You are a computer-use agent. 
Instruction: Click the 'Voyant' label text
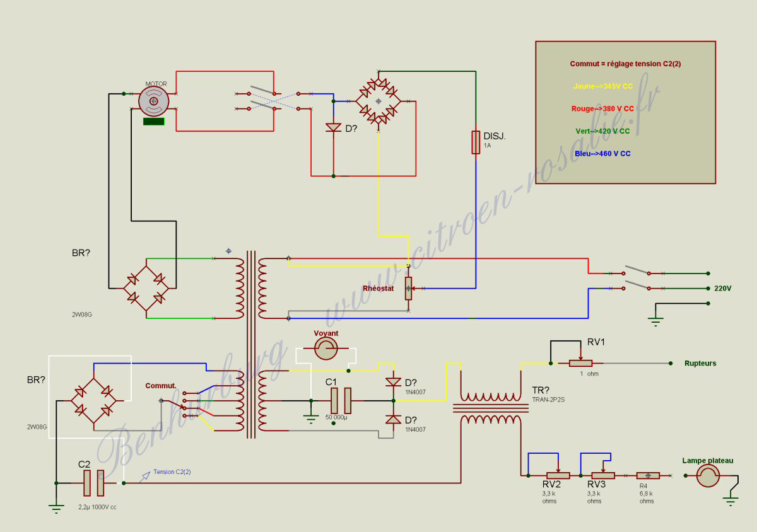[326, 333]
